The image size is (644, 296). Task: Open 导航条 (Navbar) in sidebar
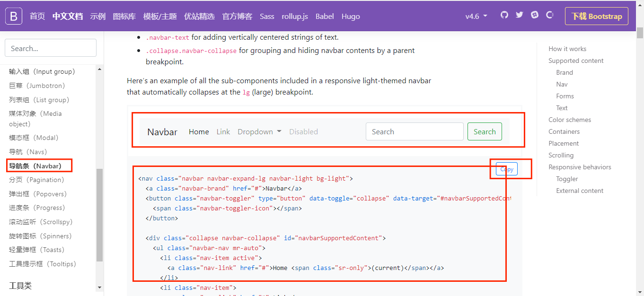pos(35,166)
